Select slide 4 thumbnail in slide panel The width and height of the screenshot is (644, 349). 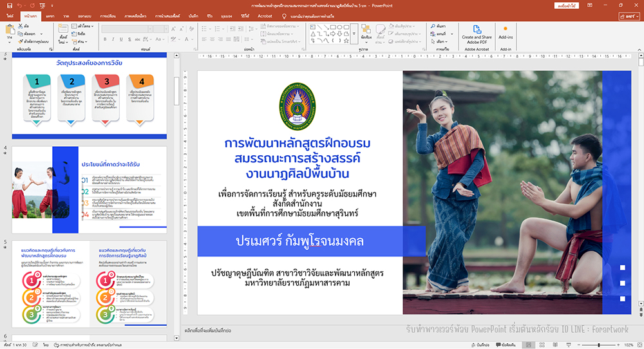pos(89,190)
